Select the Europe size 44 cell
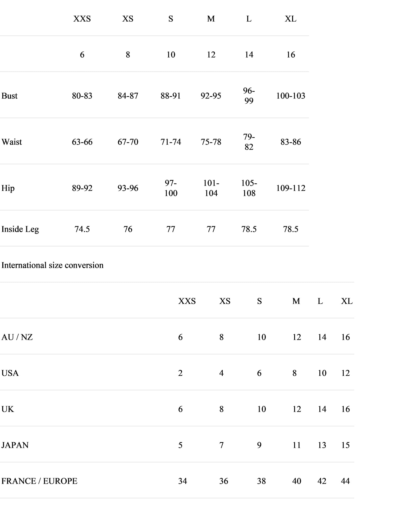 (x=345, y=481)
